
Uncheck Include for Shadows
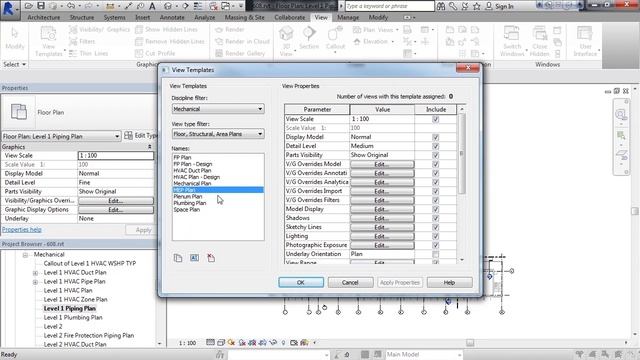pos(436,218)
